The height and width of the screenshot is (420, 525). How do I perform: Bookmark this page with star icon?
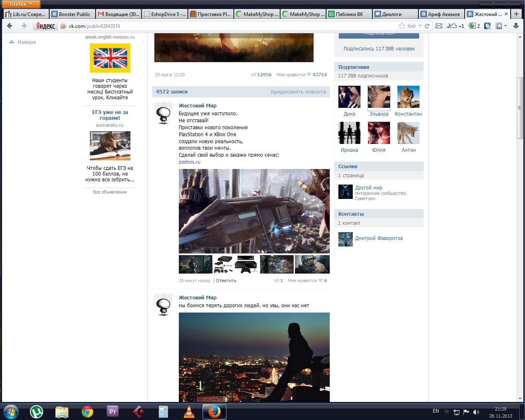[x=402, y=26]
